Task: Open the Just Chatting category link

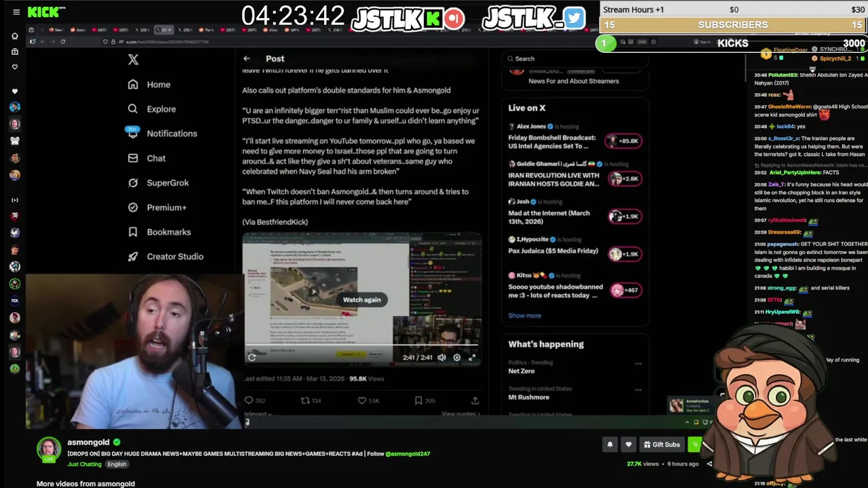Action: pos(84,464)
